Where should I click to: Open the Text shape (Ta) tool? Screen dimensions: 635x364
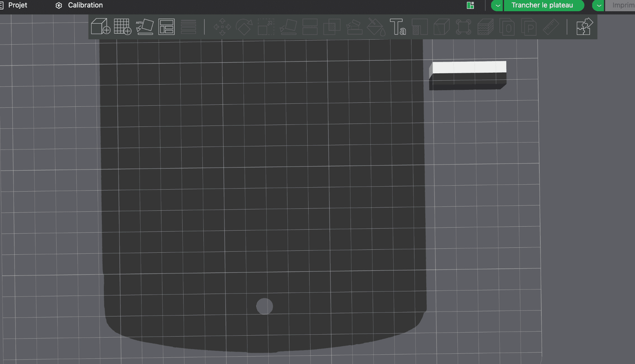[398, 27]
